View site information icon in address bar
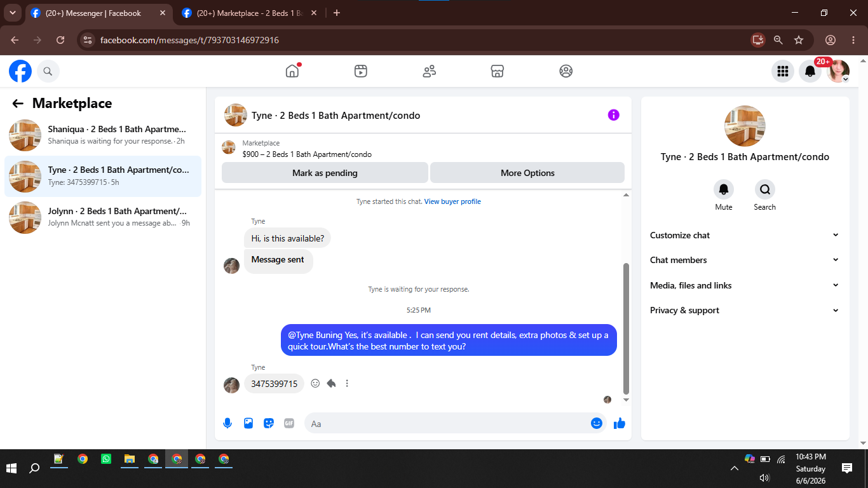Screen dimensions: 868x488 click(x=88, y=40)
